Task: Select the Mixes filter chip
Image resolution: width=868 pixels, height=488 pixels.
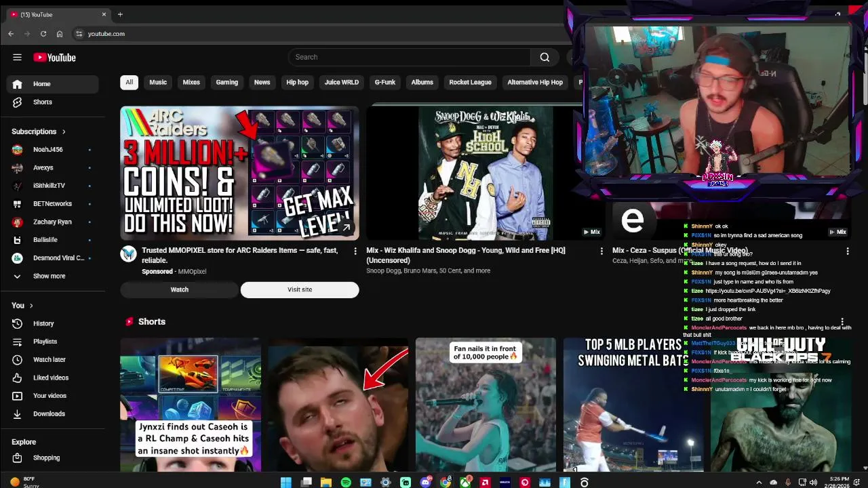Action: pyautogui.click(x=191, y=82)
